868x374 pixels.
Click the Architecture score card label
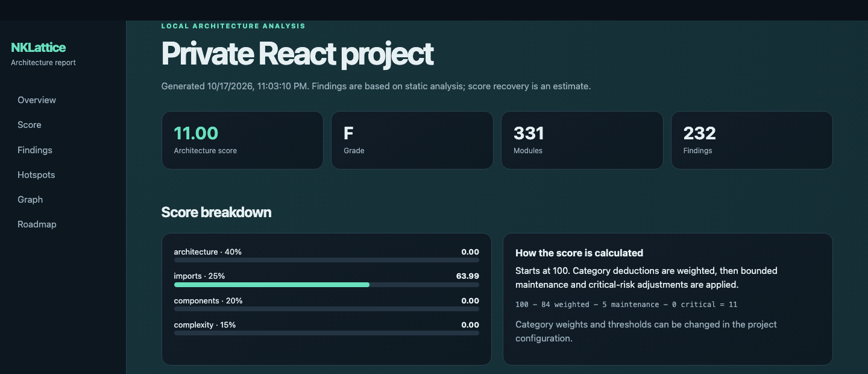(206, 151)
